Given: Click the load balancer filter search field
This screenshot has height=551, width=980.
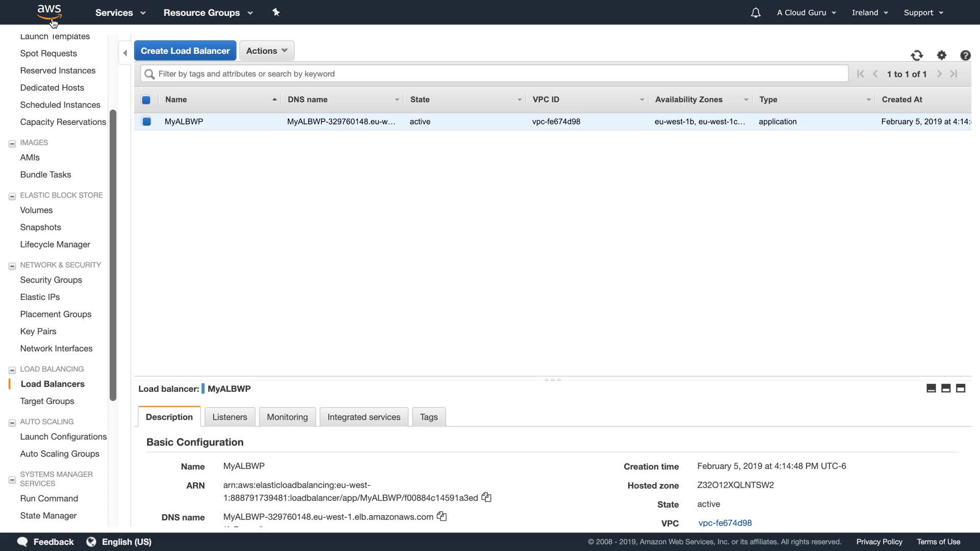Looking at the screenshot, I should point(494,73).
